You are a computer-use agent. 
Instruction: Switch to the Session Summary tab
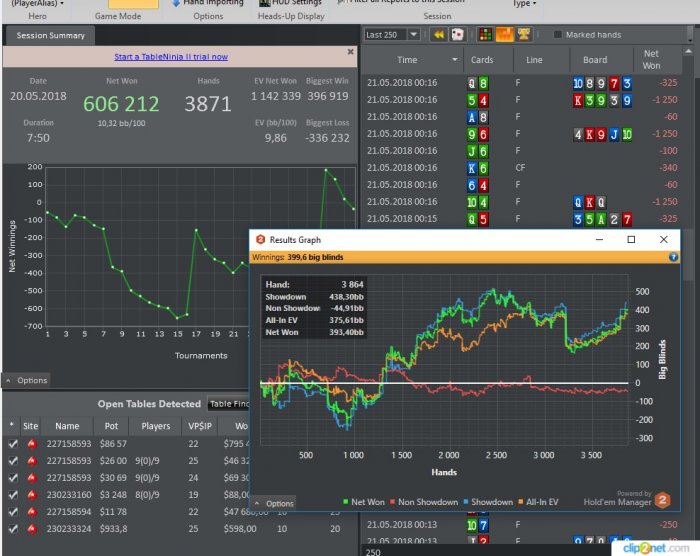coord(49,35)
